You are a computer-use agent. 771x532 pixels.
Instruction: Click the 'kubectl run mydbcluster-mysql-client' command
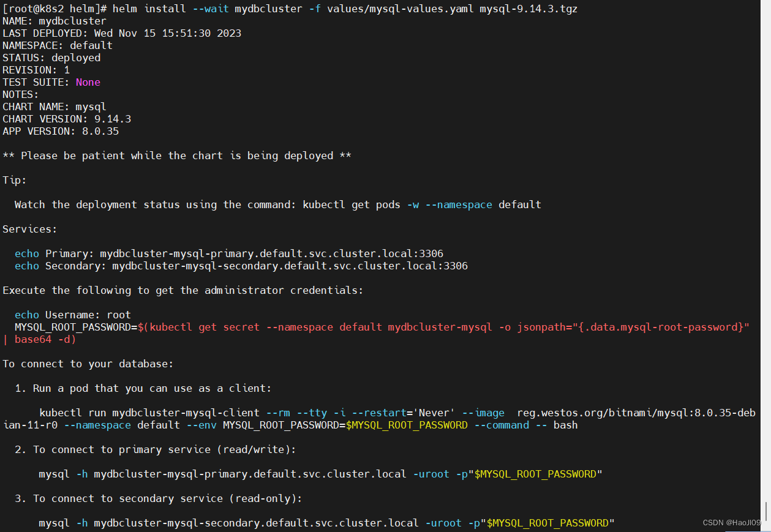[x=379, y=419]
